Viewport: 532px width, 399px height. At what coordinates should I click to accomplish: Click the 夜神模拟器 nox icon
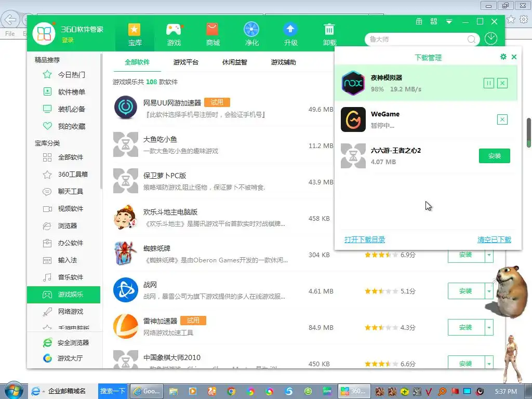353,83
